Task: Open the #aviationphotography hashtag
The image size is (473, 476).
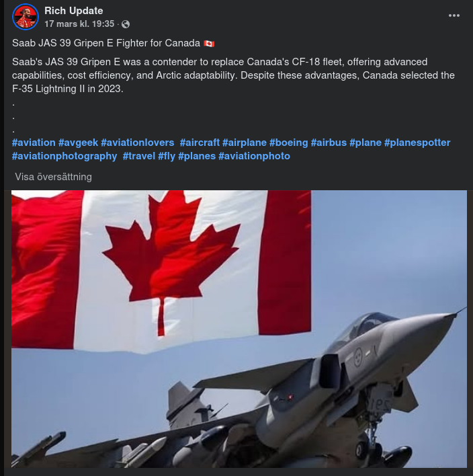Action: [x=64, y=156]
